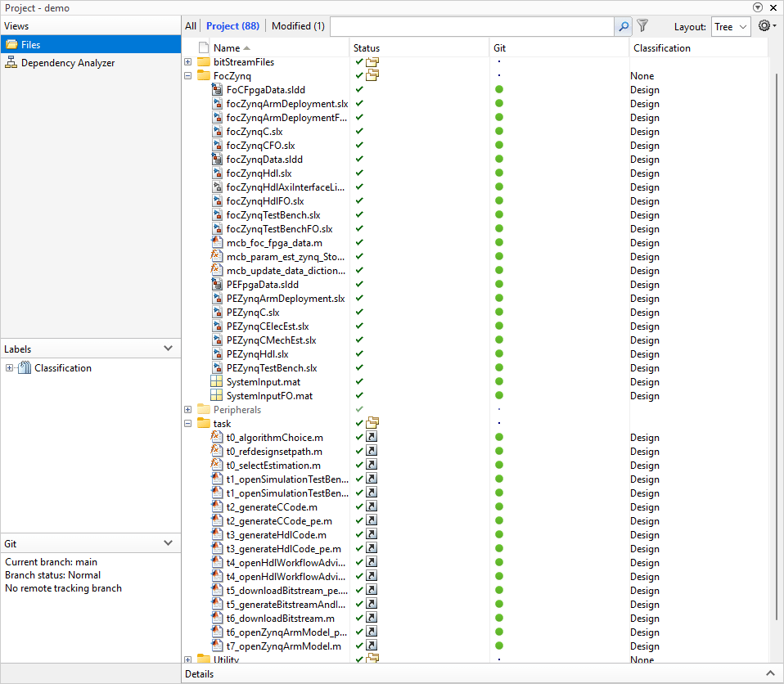The image size is (784, 684).
Task: Collapse the Git panel
Action: (168, 543)
